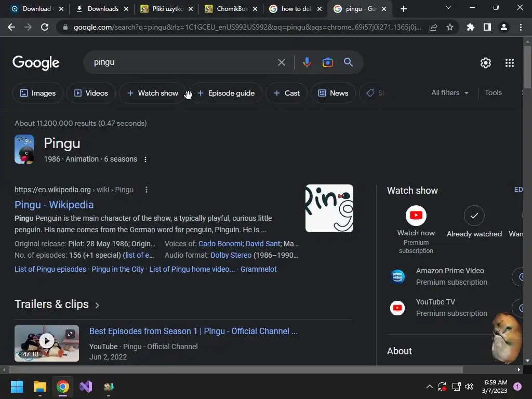Click the vertical scrollbar thumb

[x=527, y=67]
